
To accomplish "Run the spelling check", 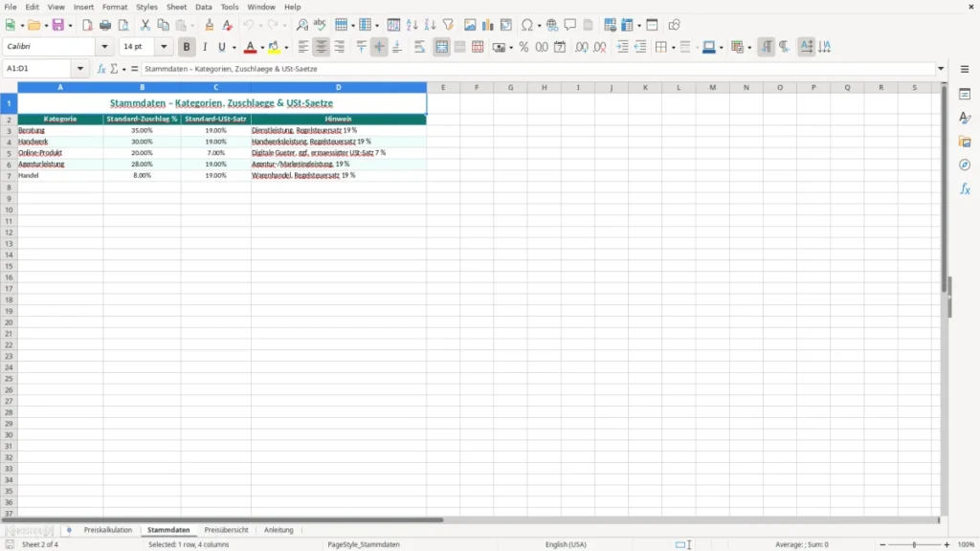I will (x=320, y=25).
